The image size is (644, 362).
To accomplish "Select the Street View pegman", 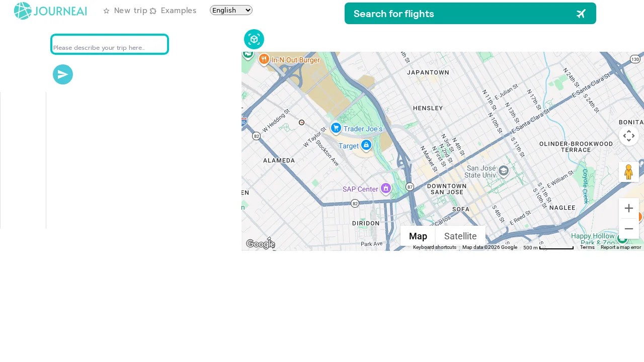I will tap(629, 172).
